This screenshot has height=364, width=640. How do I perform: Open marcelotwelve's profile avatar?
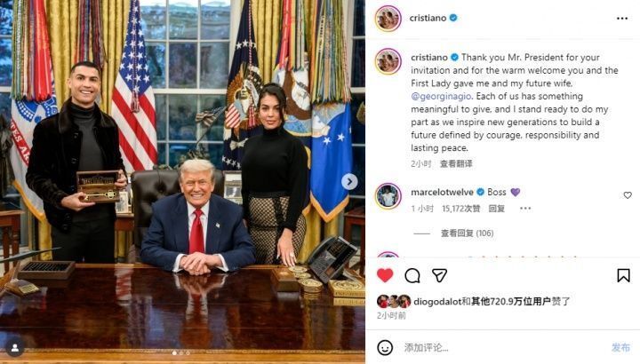coord(388,196)
